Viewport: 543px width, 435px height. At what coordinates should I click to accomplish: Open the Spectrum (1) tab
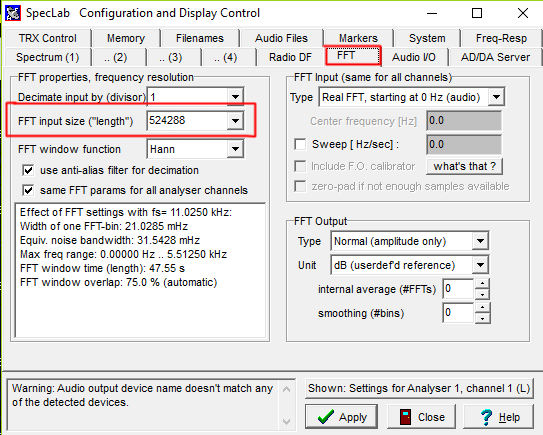pos(48,57)
